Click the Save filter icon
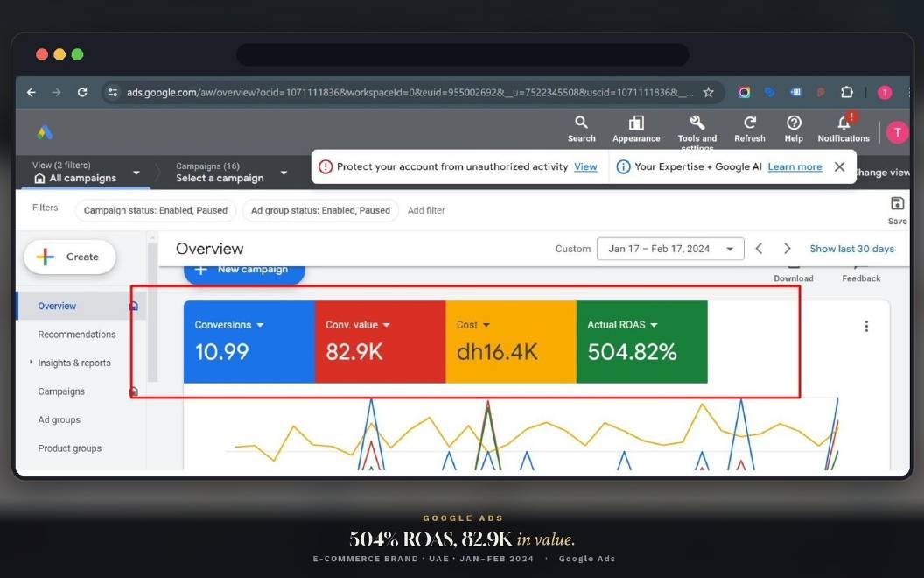Image resolution: width=924 pixels, height=578 pixels. click(897, 204)
